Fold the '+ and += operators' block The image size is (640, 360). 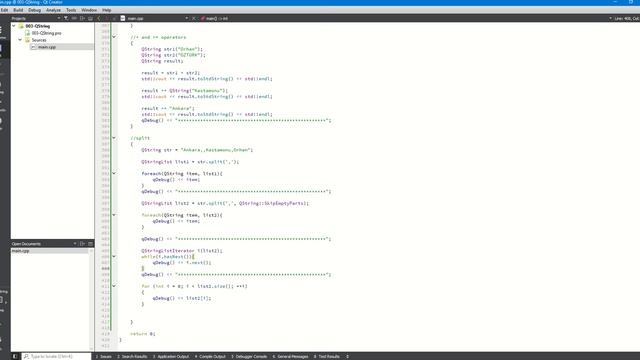pyautogui.click(x=114, y=37)
